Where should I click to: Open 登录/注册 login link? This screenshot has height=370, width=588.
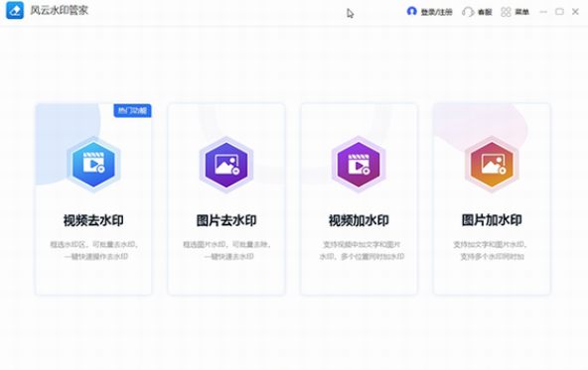point(436,12)
